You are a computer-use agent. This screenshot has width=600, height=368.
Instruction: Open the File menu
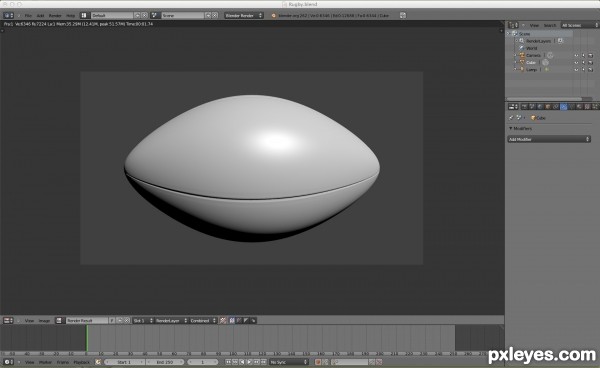(x=28, y=16)
